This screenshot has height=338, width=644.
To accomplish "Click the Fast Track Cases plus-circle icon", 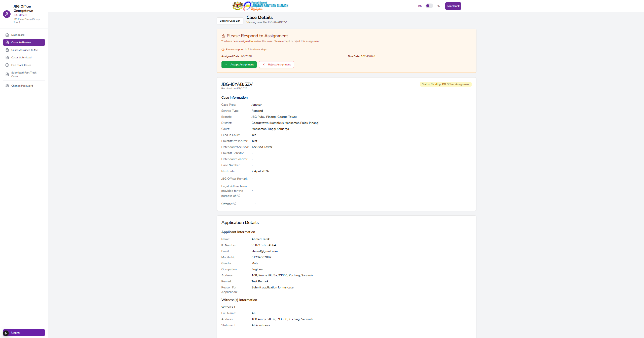I will [7, 65].
